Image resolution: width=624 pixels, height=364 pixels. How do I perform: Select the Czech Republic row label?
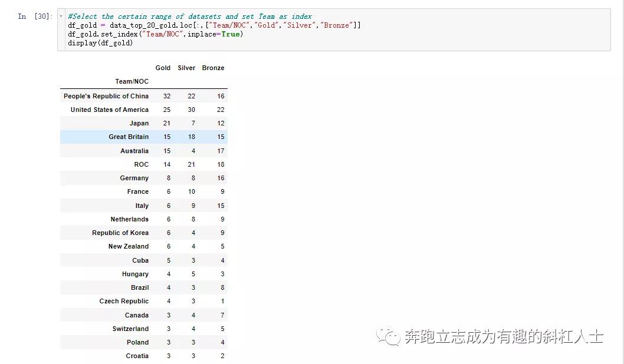124,301
